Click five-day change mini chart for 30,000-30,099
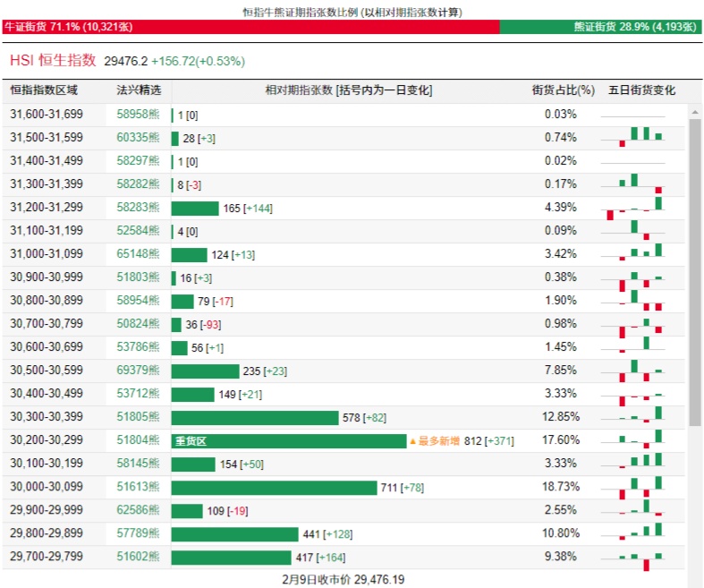This screenshot has height=588, width=704. pyautogui.click(x=633, y=488)
